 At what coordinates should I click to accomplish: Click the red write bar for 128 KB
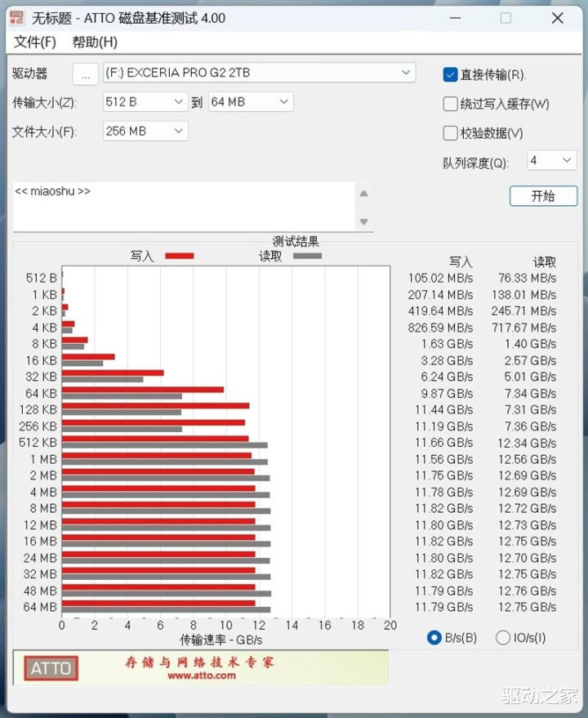(x=156, y=406)
